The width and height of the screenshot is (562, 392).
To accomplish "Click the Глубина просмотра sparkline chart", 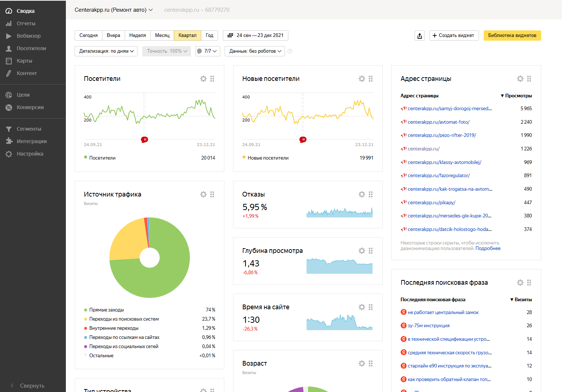I will coord(340,266).
